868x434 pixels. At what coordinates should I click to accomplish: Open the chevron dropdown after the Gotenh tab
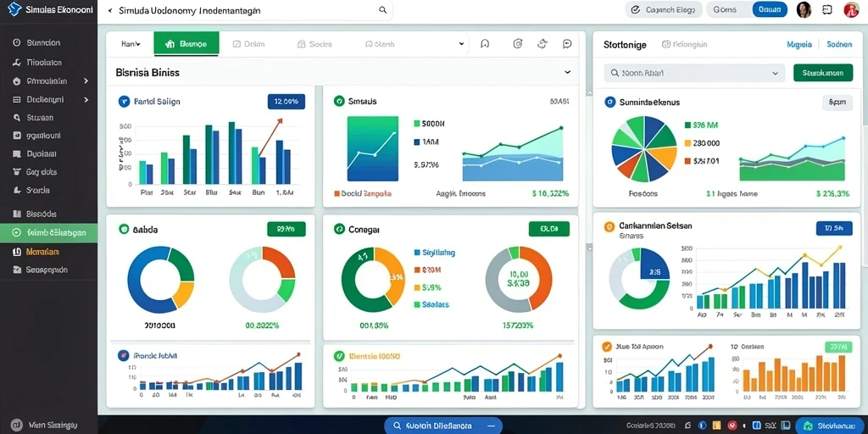click(462, 44)
